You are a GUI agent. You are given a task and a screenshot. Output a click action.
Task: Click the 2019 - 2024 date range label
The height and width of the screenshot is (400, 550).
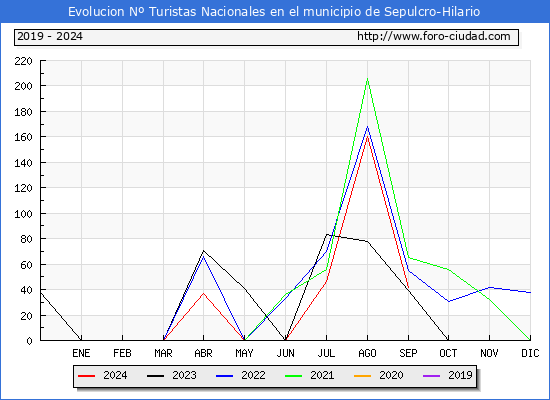click(x=50, y=36)
